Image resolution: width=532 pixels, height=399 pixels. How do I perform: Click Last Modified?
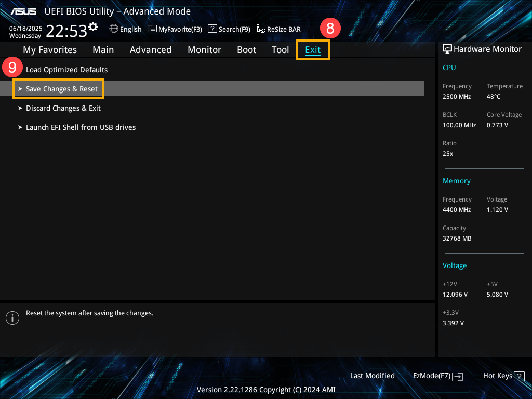point(372,376)
